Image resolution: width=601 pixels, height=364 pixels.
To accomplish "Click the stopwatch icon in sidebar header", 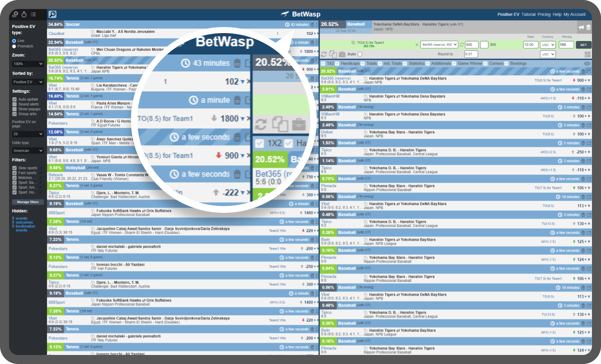I will (24, 14).
